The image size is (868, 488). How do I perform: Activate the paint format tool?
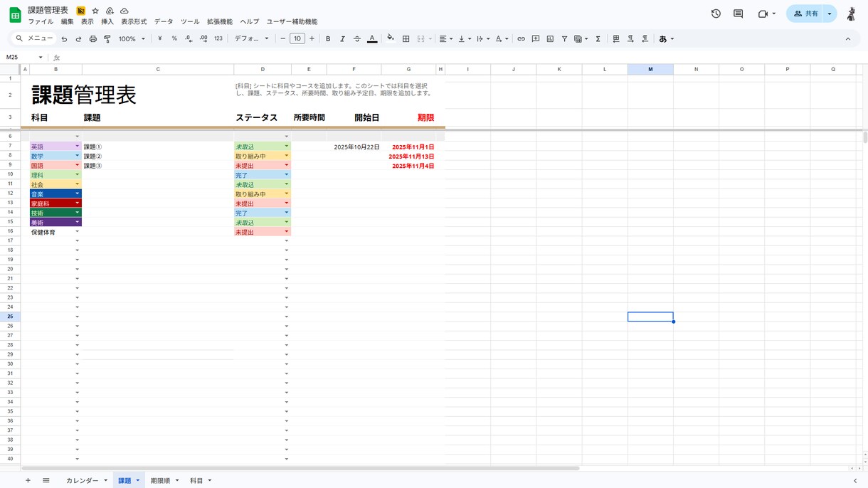point(107,39)
